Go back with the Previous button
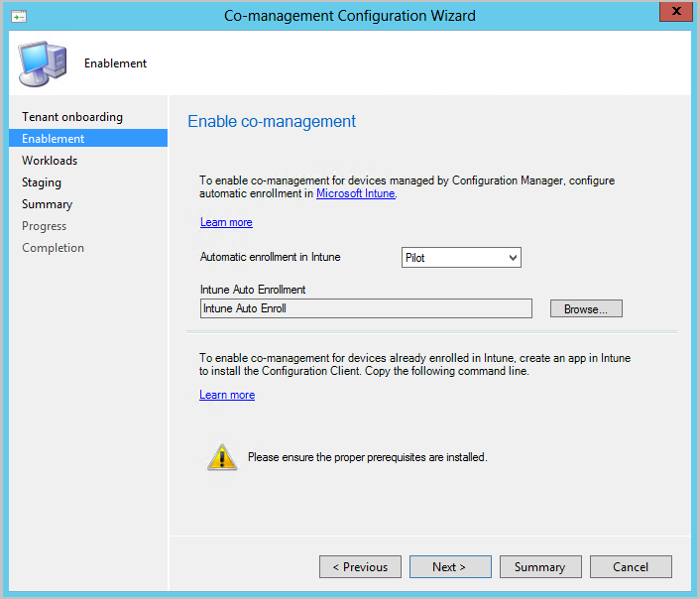Viewport: 700px width, 599px height. pyautogui.click(x=360, y=567)
